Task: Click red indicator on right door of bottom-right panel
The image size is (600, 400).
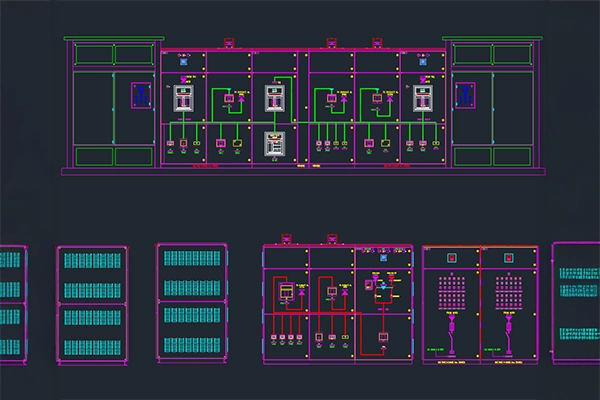Action: tap(509, 258)
